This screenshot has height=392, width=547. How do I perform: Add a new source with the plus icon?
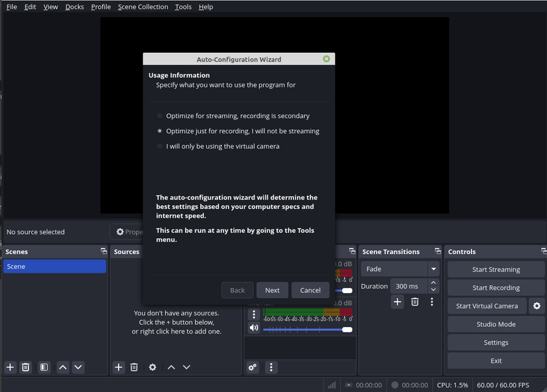[x=118, y=367]
